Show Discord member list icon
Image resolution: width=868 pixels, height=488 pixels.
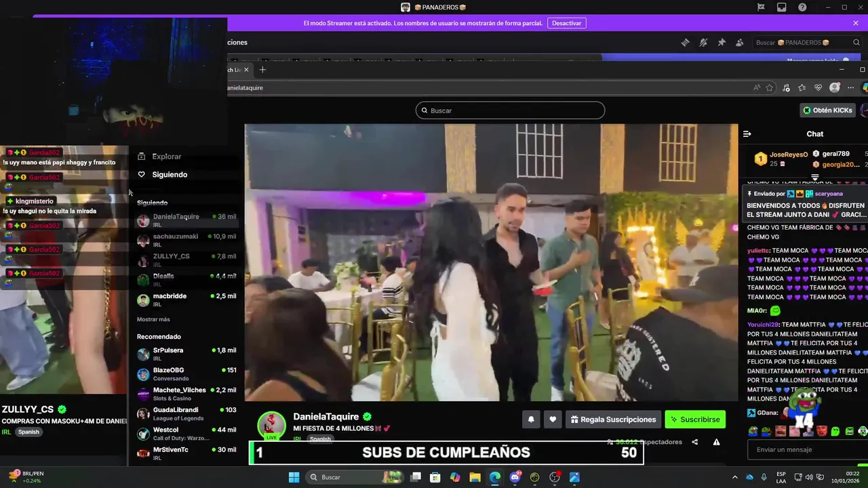739,42
